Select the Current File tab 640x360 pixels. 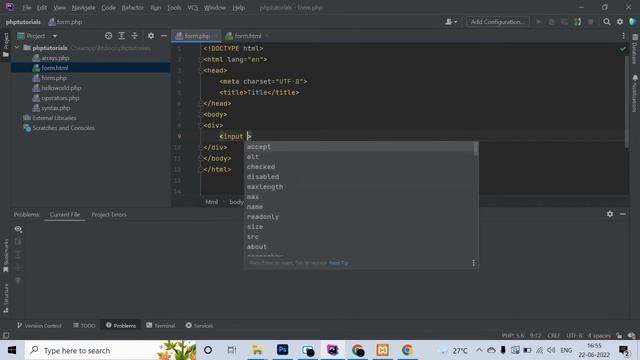(65, 214)
